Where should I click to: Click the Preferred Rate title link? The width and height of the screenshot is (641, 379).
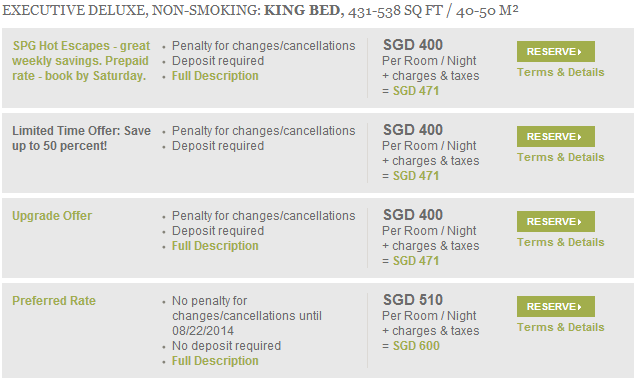tap(54, 301)
